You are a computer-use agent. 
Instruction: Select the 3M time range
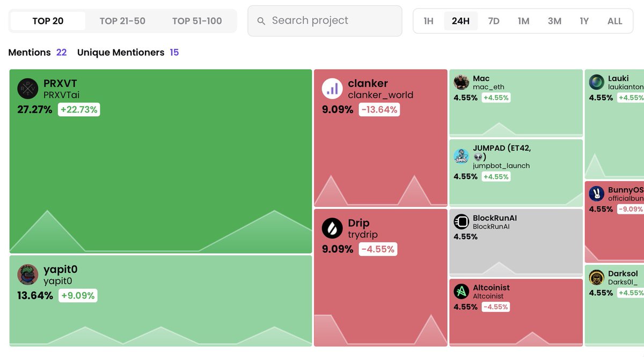tap(554, 21)
